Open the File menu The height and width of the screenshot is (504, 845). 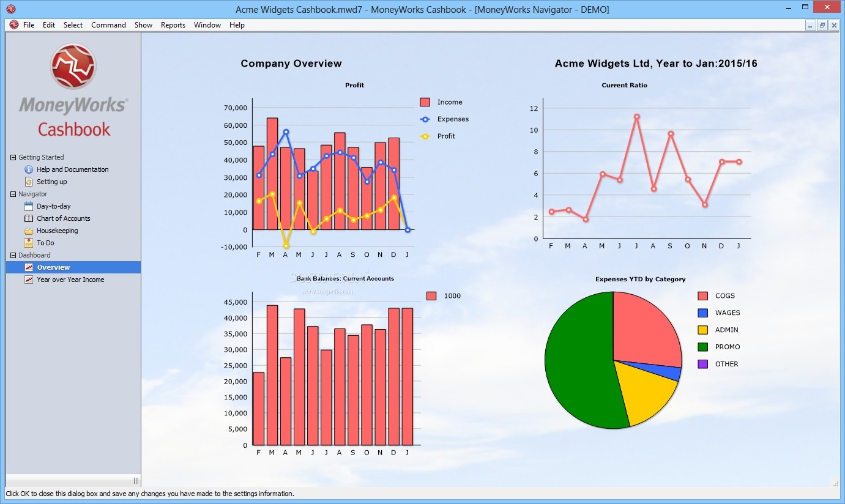[x=29, y=25]
